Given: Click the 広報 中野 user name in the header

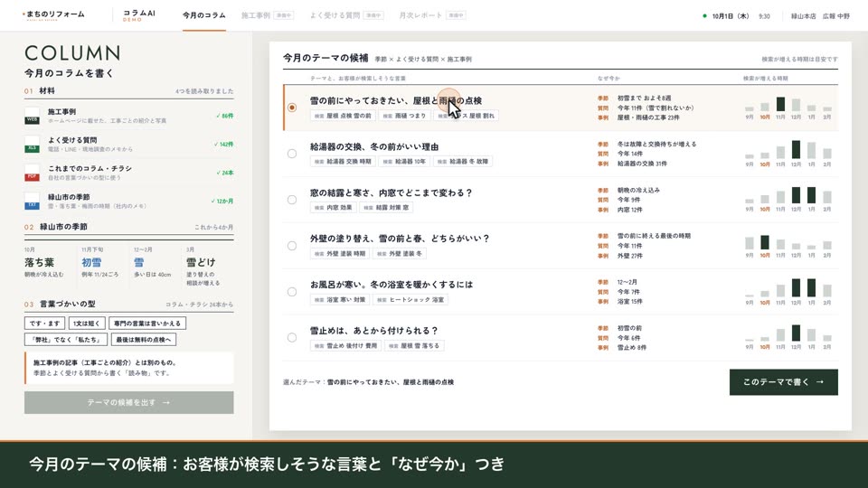Looking at the screenshot, I should coord(835,16).
